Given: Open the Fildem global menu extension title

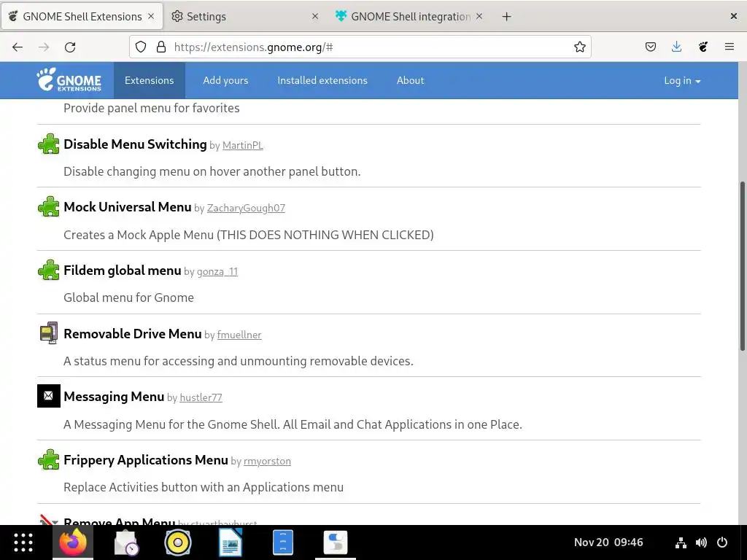Looking at the screenshot, I should click(x=123, y=270).
